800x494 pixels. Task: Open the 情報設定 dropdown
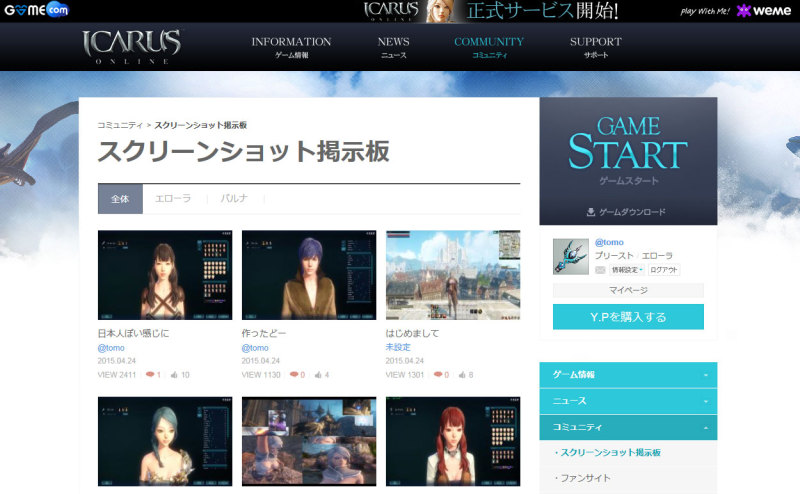(627, 270)
